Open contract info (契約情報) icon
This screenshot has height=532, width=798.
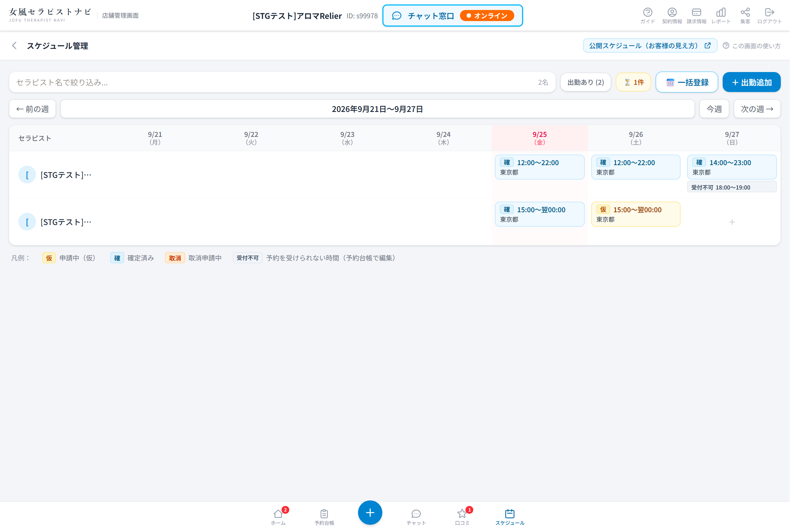tap(679, 16)
